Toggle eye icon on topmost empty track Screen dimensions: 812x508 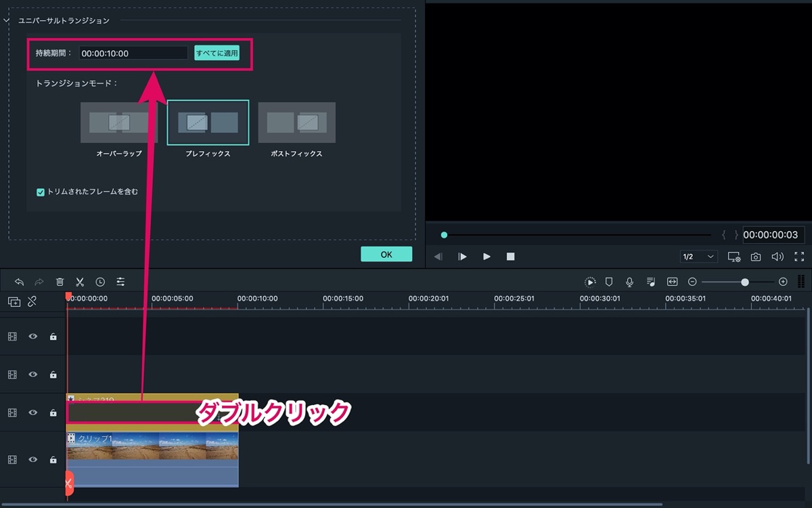[x=32, y=336]
